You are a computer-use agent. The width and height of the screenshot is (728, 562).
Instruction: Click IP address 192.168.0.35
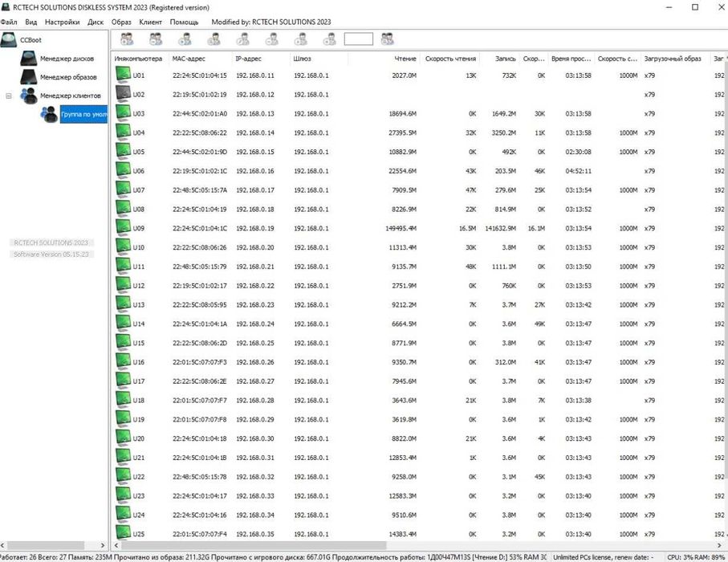click(x=255, y=534)
